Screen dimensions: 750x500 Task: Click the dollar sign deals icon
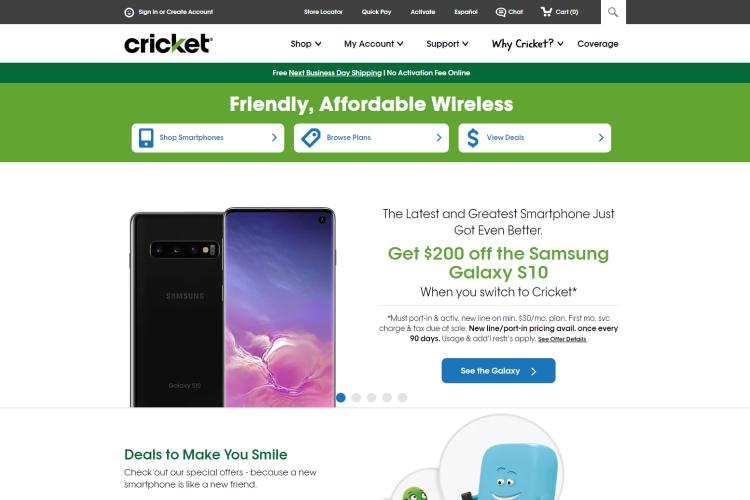coord(473,138)
